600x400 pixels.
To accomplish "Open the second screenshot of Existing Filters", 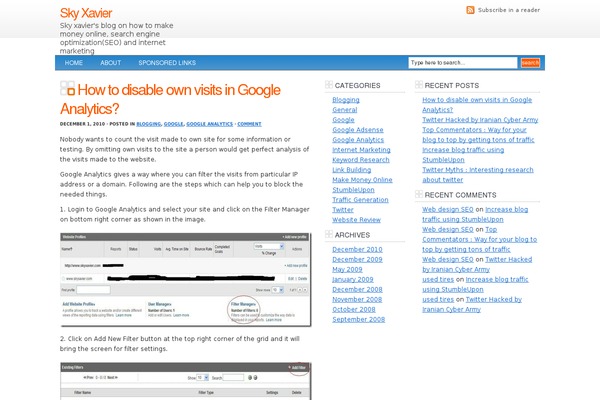I will point(186,381).
